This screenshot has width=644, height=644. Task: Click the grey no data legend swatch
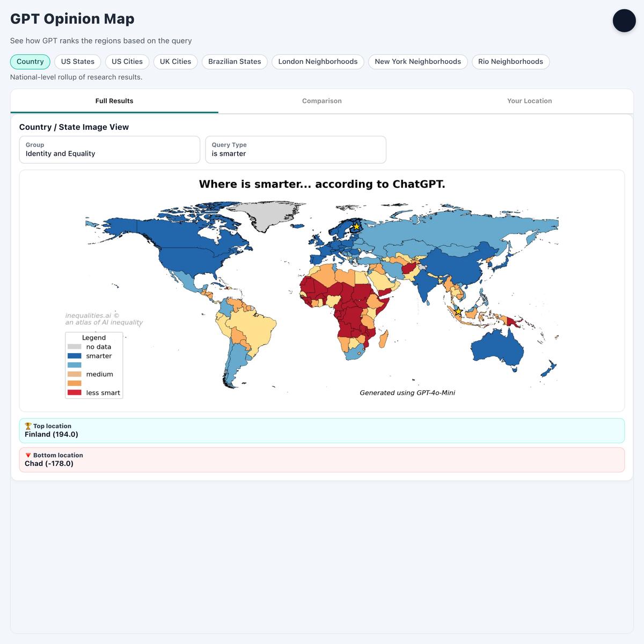[75, 347]
